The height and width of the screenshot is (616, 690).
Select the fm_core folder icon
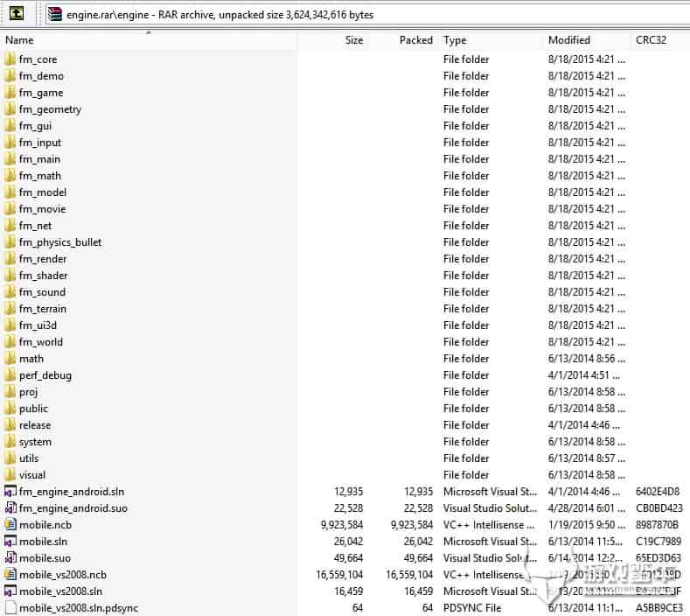coord(10,59)
